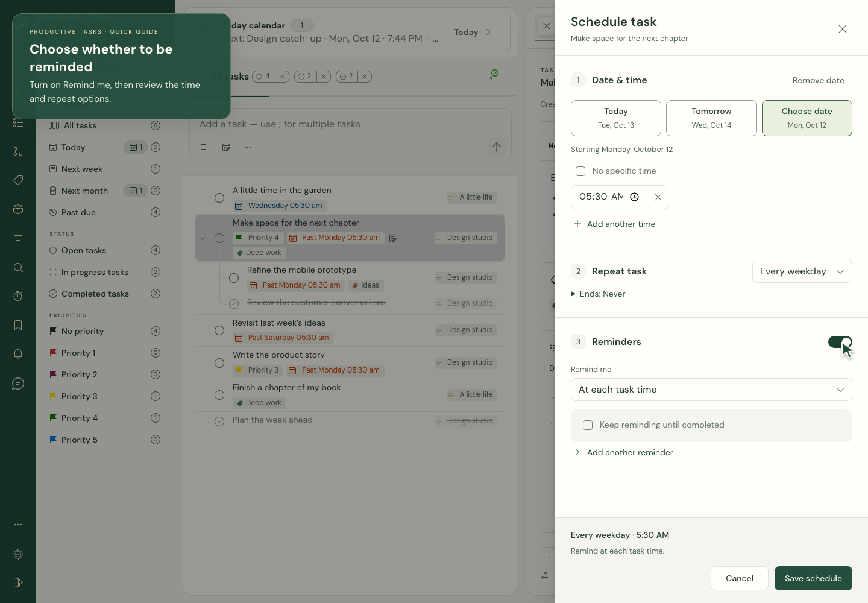This screenshot has height=603, width=868.
Task: Click the Add a task input field
Action: tap(350, 124)
